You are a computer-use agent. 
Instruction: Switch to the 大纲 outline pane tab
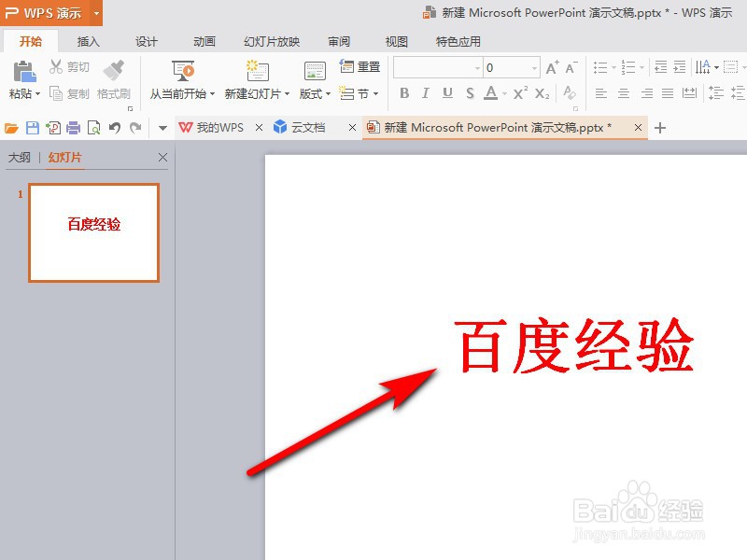19,158
